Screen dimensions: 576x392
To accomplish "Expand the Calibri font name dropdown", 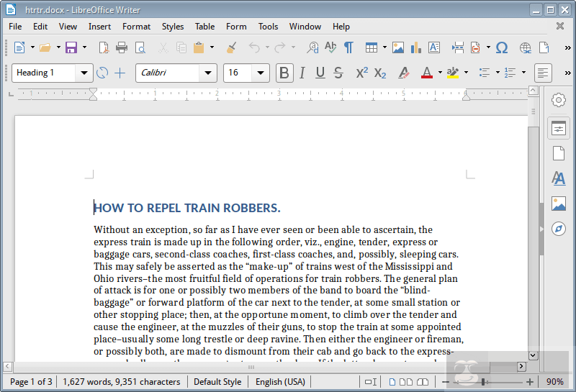I will point(209,73).
